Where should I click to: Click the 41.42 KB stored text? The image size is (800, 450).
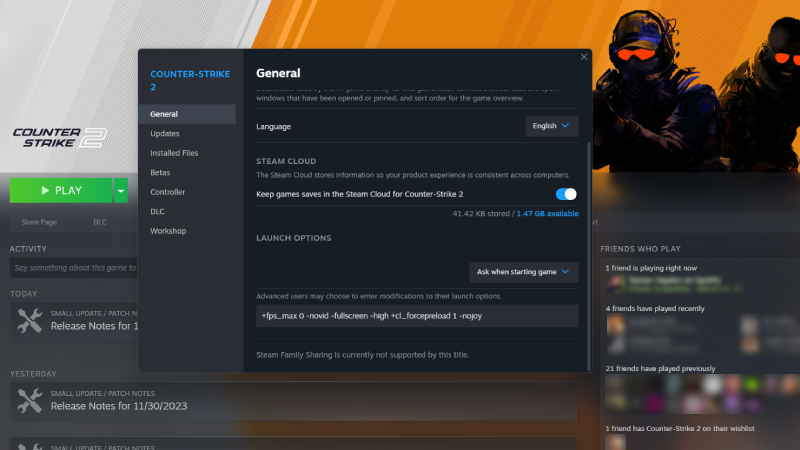coord(481,213)
